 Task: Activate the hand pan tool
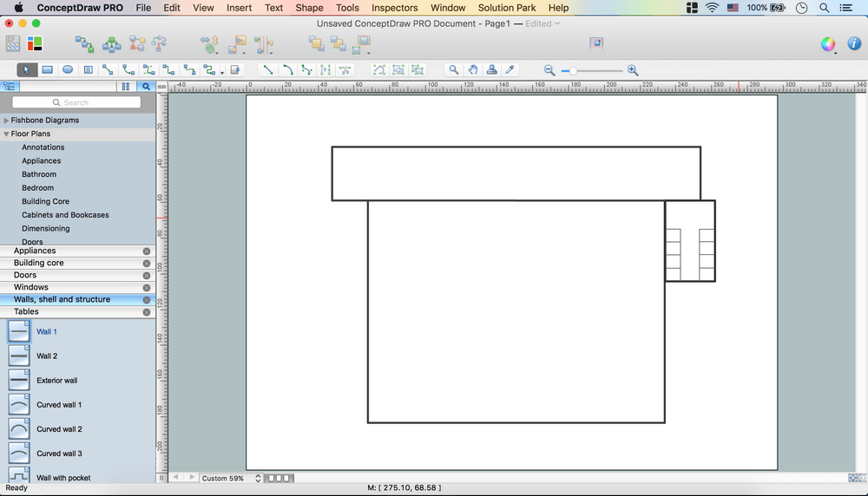point(473,70)
